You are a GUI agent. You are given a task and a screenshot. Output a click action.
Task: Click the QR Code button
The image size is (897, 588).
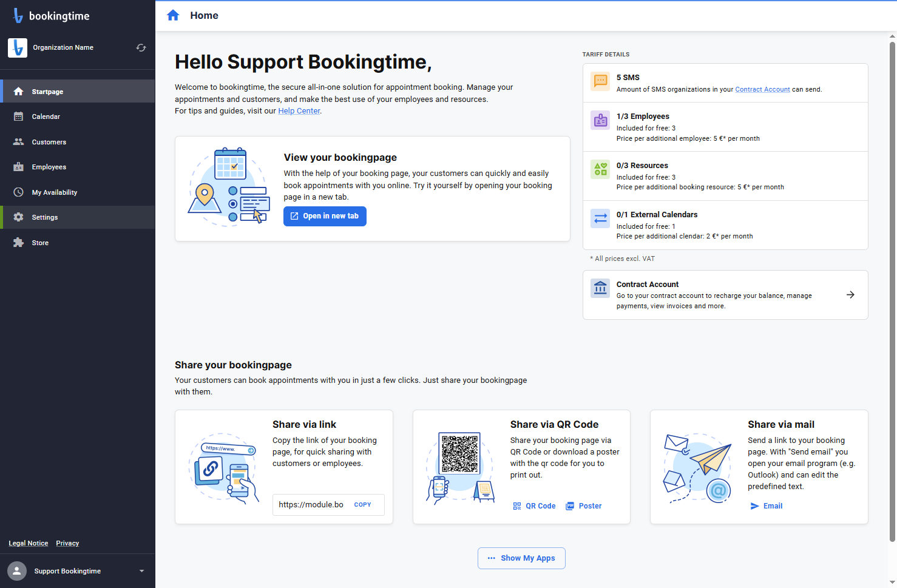tap(534, 506)
